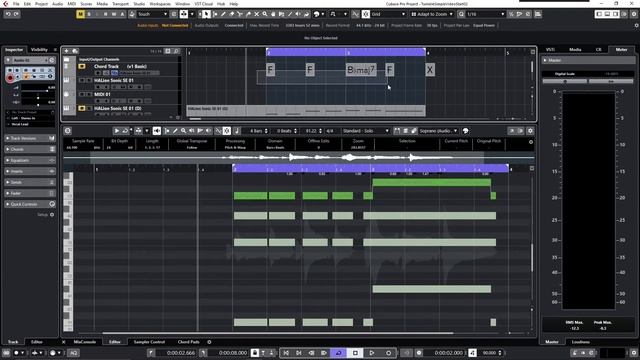Click the Record button in transport bar
This screenshot has height=360, width=640.
click(x=388, y=353)
